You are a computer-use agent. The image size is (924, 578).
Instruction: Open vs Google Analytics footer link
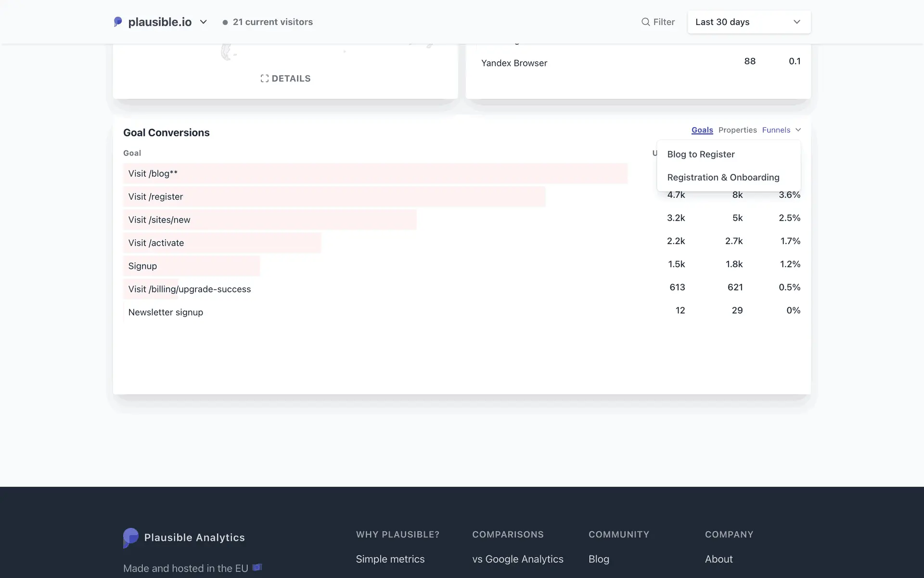point(517,559)
